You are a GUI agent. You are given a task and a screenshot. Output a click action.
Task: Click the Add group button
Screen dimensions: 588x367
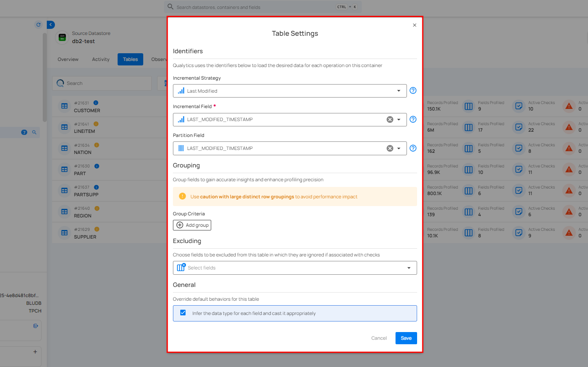click(192, 225)
